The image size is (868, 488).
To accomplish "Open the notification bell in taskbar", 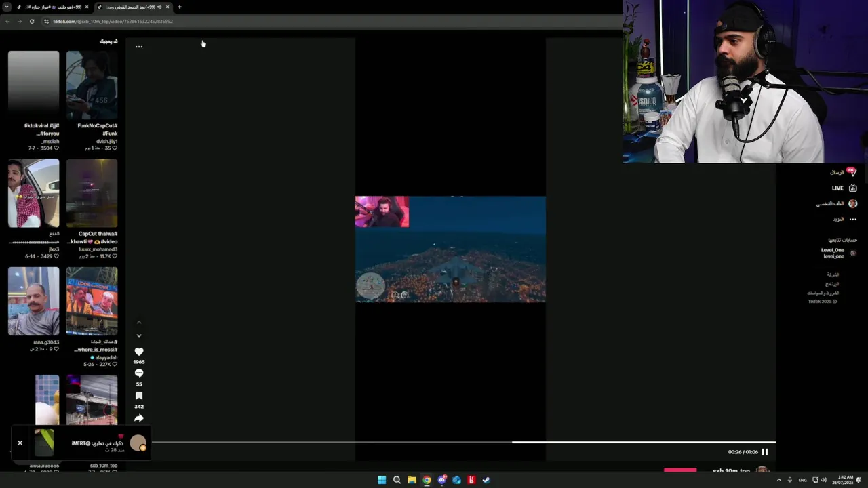I will [859, 480].
